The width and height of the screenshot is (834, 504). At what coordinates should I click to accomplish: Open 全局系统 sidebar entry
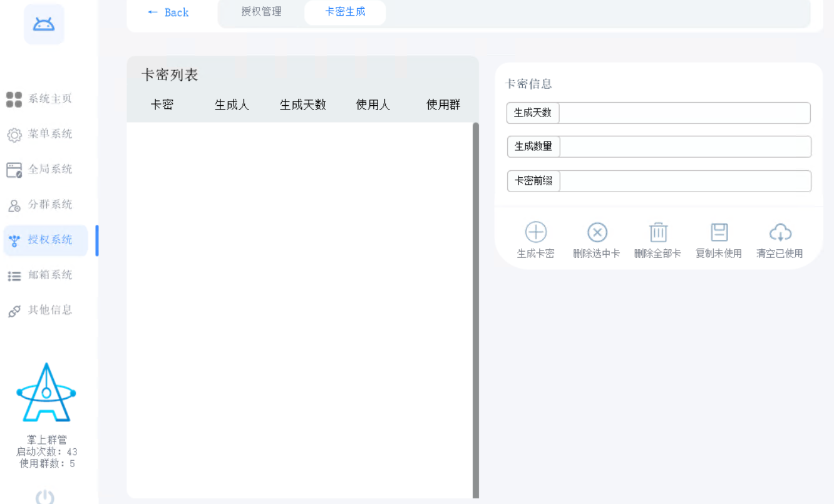39,169
